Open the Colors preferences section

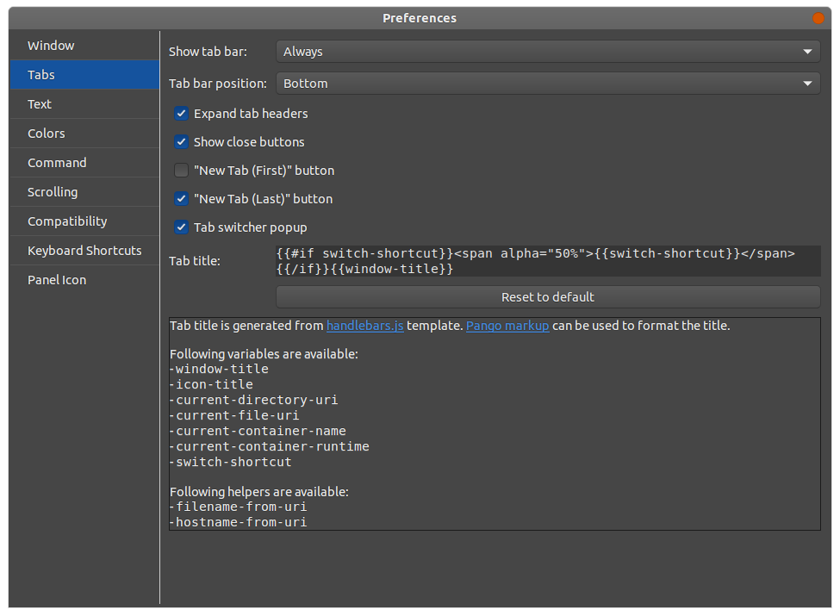84,134
